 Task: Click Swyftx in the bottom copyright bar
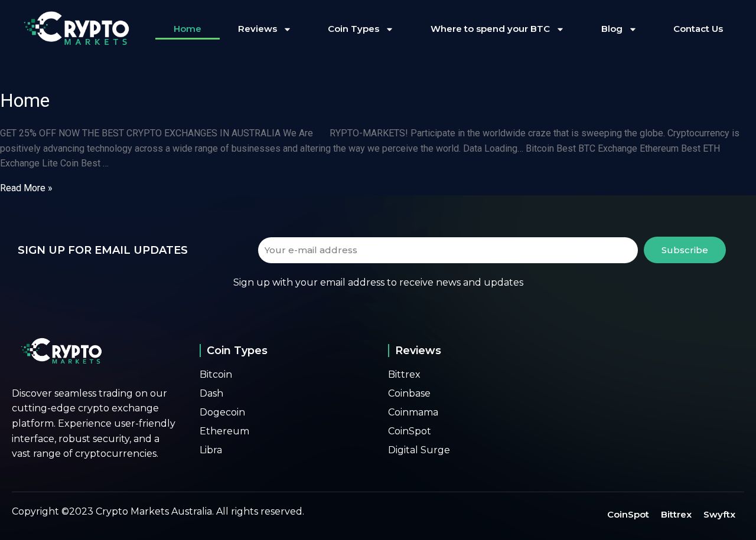pyautogui.click(x=719, y=515)
